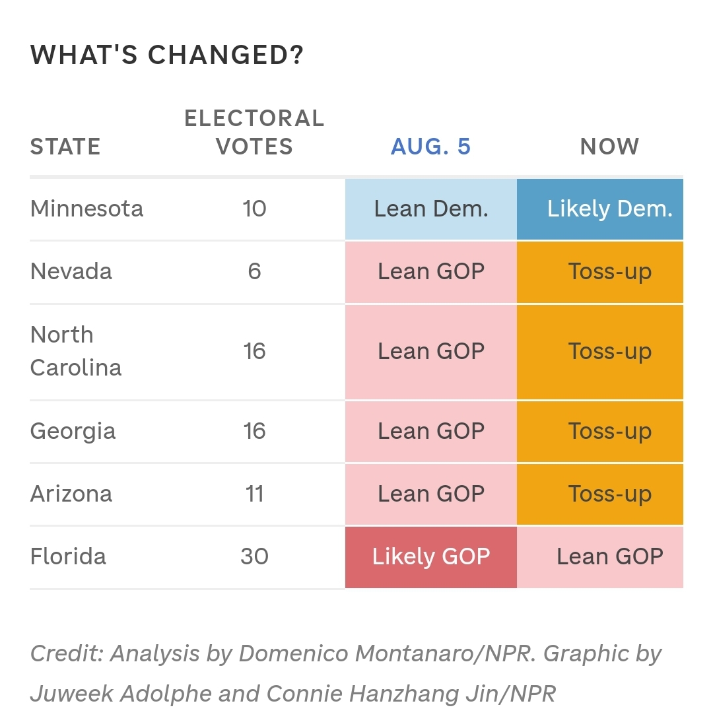The width and height of the screenshot is (713, 728).
Task: Click Arizona's pink Lean GOP cell
Action: (x=430, y=494)
